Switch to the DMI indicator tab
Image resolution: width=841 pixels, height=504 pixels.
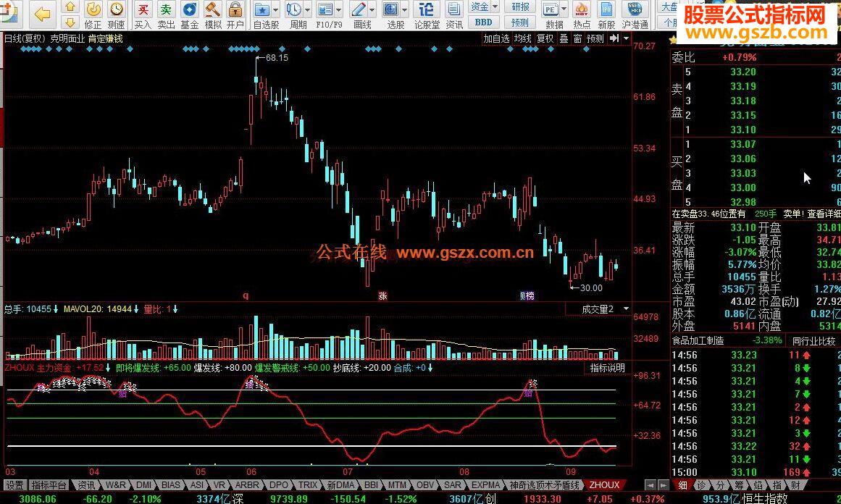(x=143, y=485)
